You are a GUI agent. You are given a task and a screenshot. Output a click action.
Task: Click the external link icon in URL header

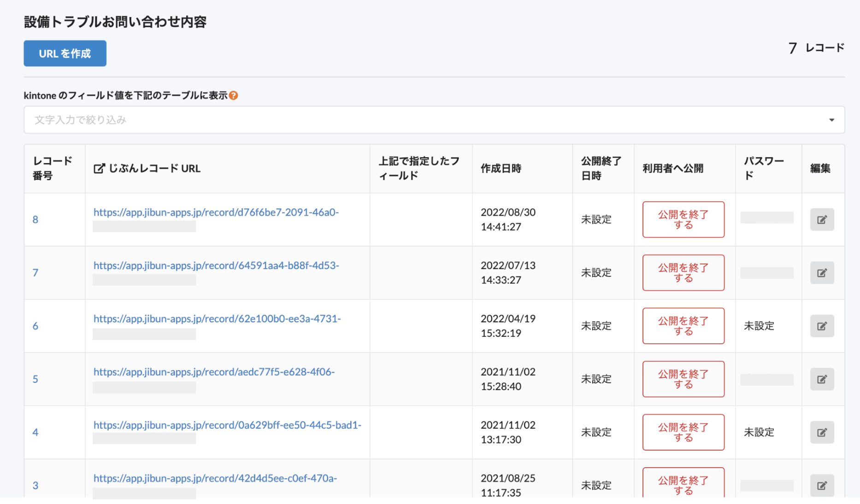click(99, 169)
